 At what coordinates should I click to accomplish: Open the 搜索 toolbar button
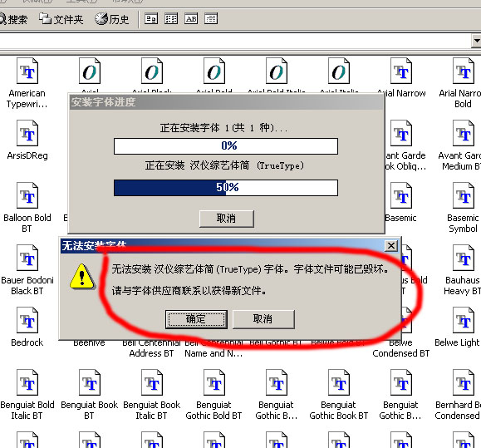[13, 19]
